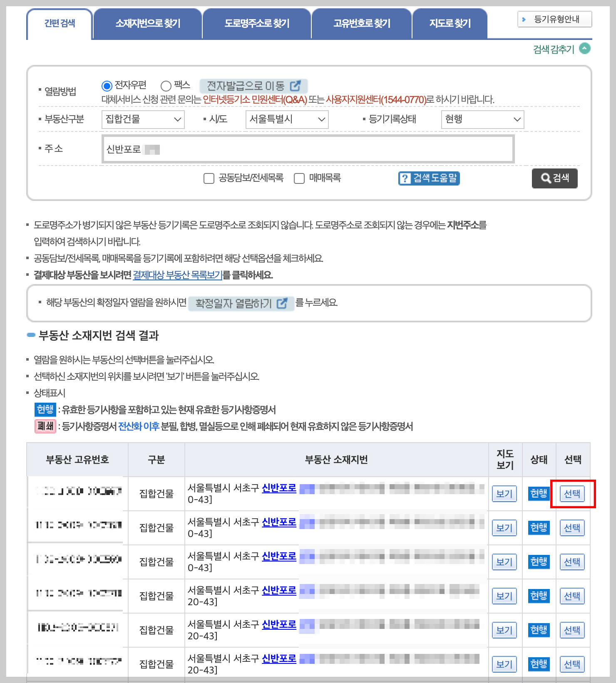Screen dimensions: 616x683
Task: Open 확정일자 열람하기 link button
Action: (241, 303)
